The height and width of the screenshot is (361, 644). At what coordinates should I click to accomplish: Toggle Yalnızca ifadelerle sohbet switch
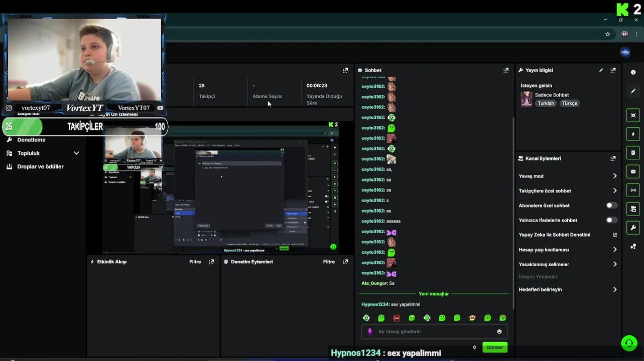click(611, 220)
